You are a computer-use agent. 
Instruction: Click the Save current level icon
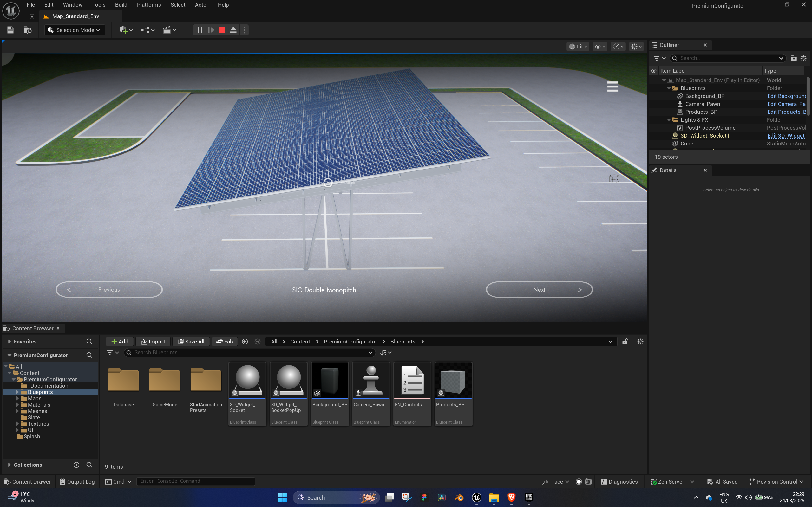coord(10,30)
